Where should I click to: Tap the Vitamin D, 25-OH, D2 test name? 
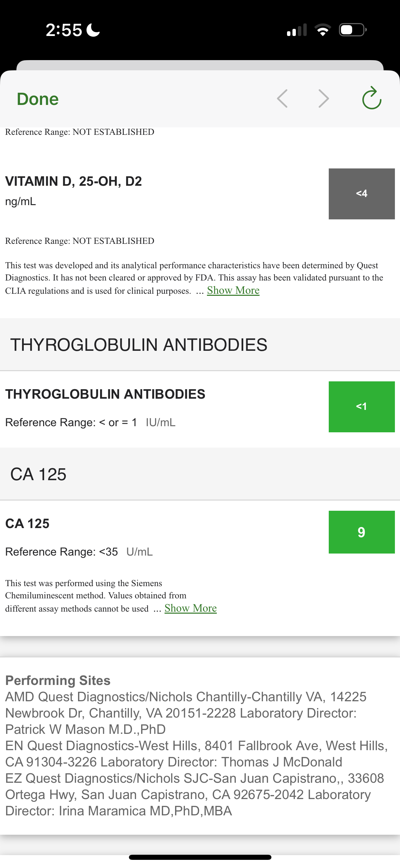coord(73,181)
